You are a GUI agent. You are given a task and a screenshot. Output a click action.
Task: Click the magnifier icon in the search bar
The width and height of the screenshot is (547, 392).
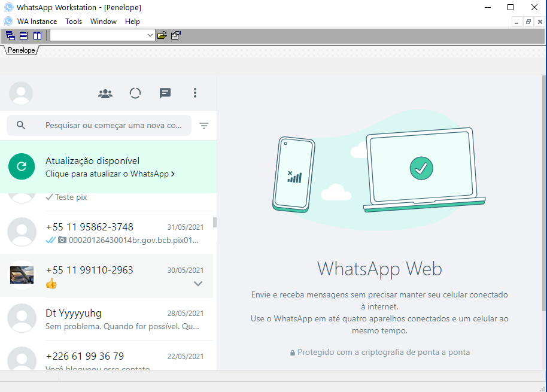coord(21,125)
